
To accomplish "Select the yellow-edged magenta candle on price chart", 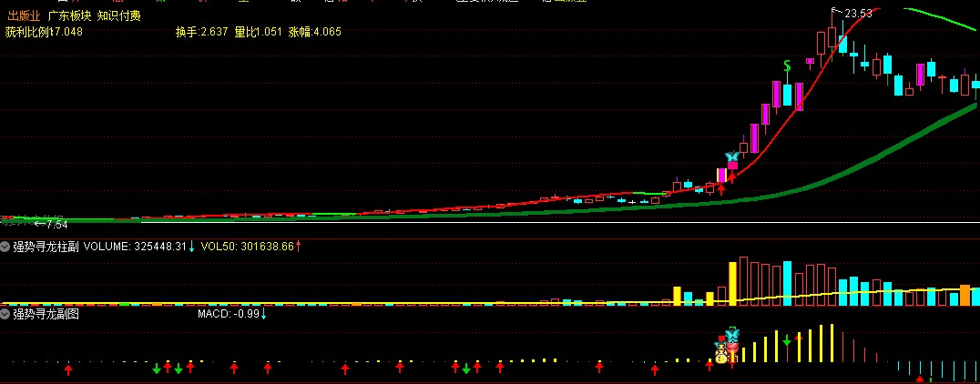I will click(x=721, y=176).
